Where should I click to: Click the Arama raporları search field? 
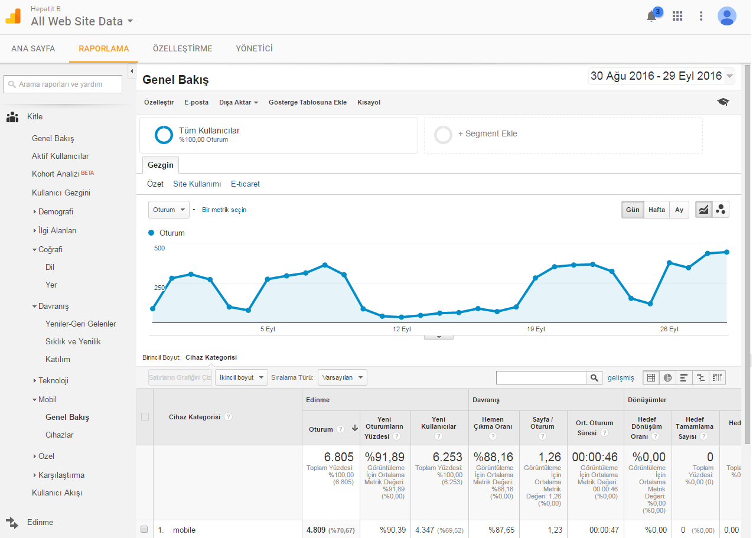pos(63,84)
